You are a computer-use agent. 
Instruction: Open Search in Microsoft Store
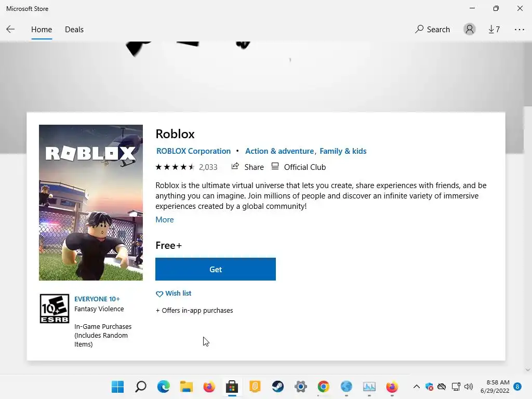(432, 29)
